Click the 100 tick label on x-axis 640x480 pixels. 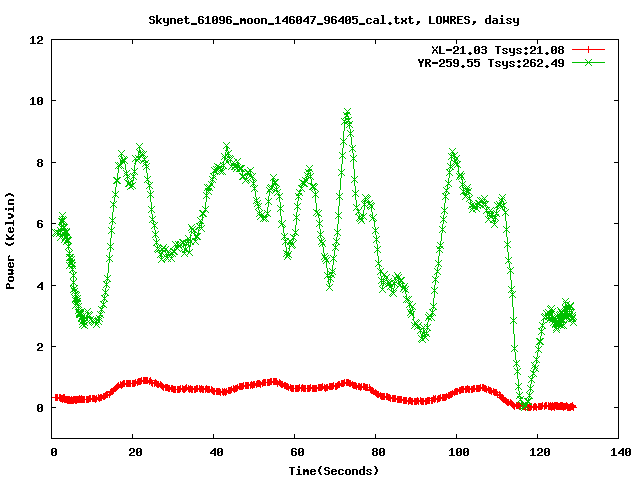coord(457,452)
